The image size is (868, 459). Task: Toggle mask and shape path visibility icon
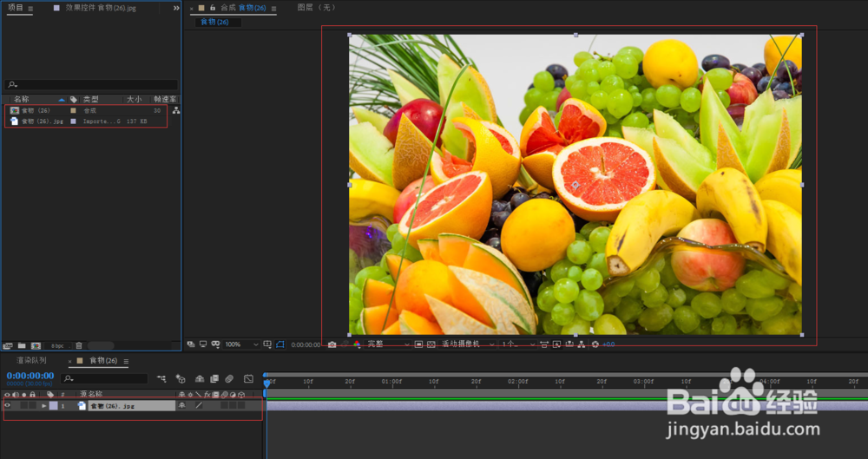[215, 344]
